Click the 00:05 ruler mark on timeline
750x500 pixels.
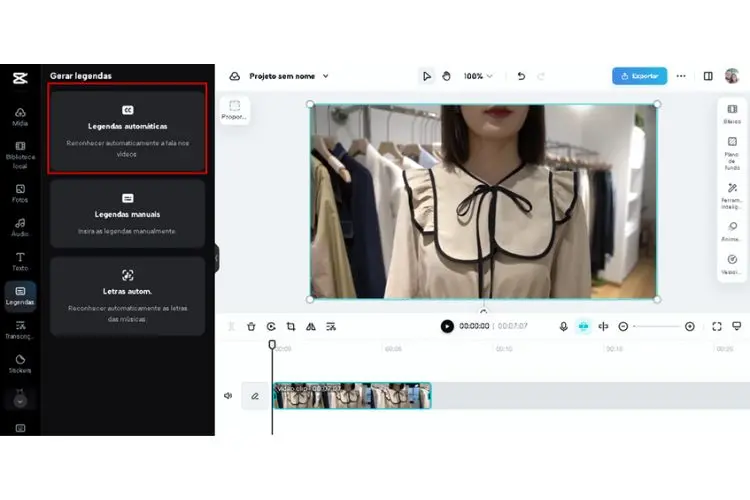[x=393, y=349]
